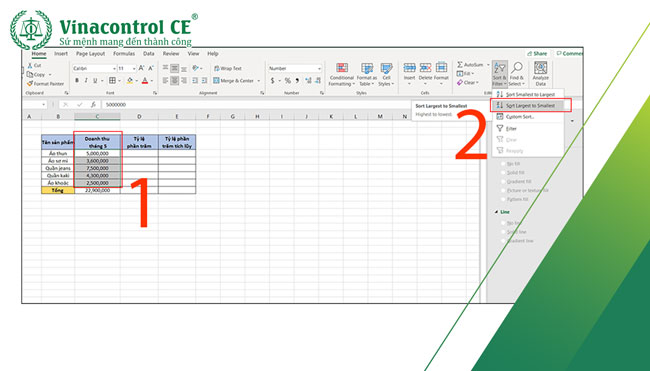Click the yellow Fill Color swatch
Viewport: 650px width, 371px height.
130,81
